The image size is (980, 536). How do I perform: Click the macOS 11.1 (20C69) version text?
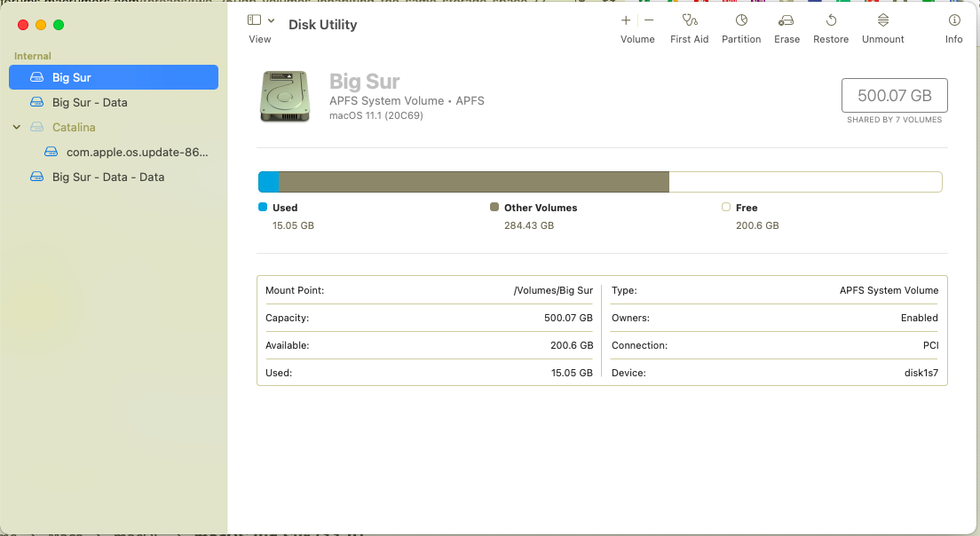click(x=376, y=115)
